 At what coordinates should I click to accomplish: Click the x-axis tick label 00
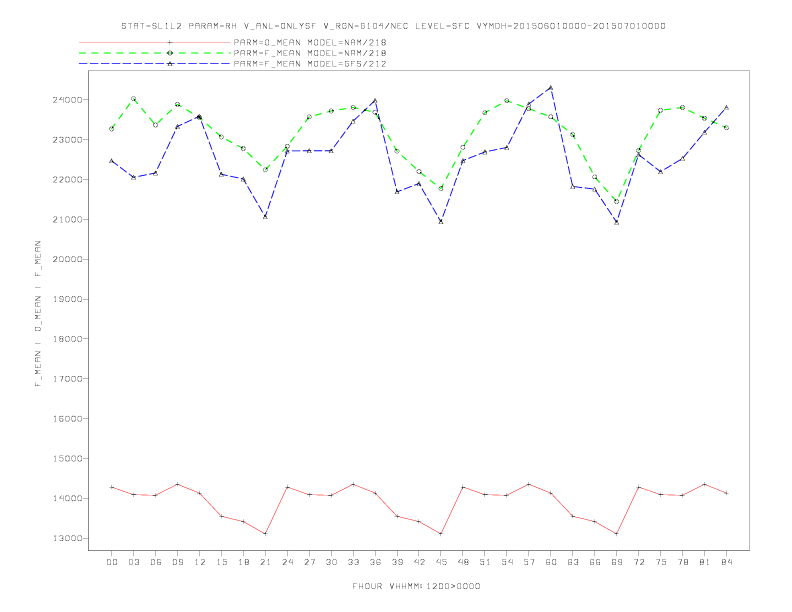coord(112,562)
